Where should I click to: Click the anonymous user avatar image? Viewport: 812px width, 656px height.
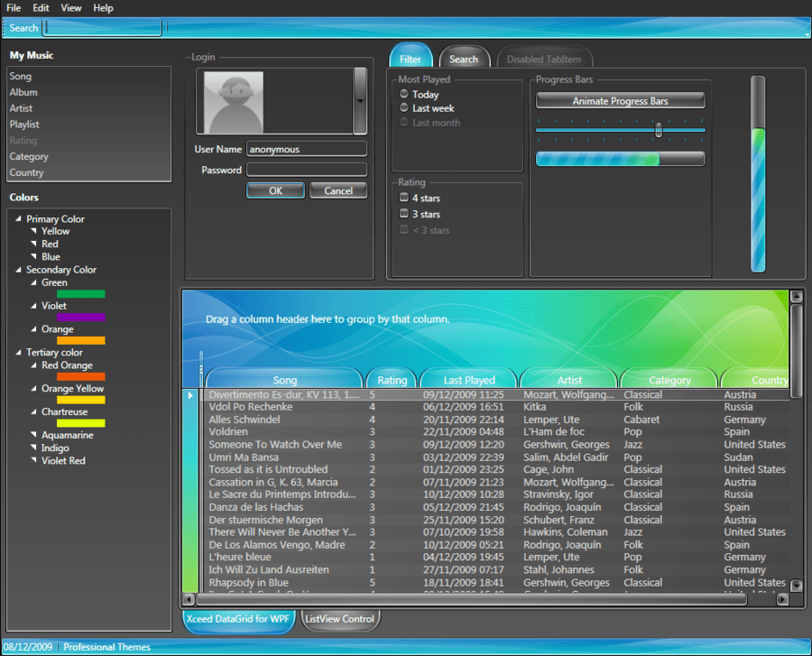coord(232,102)
